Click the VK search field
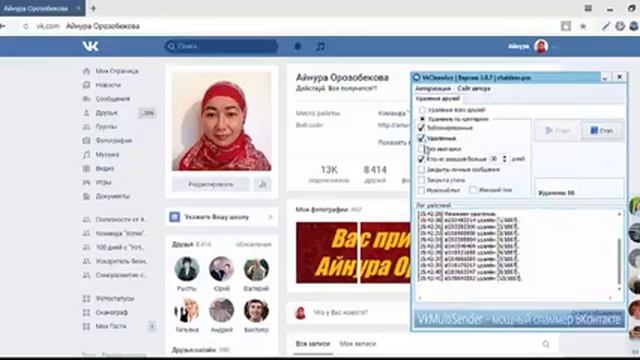640x360 pixels. pyautogui.click(x=221, y=47)
